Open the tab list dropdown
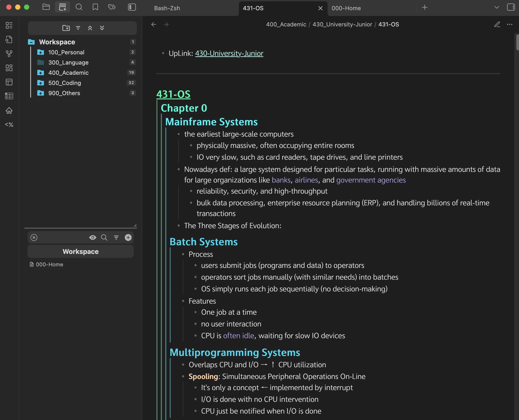Image resolution: width=519 pixels, height=420 pixels. coord(496,8)
